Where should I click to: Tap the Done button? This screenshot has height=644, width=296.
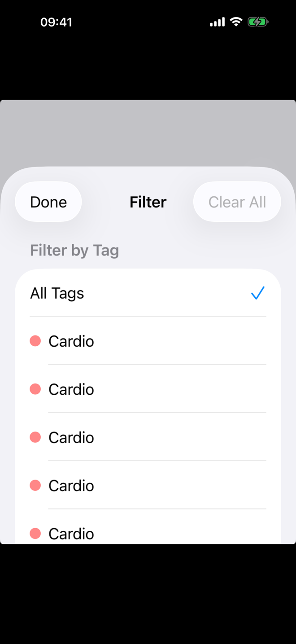tap(48, 202)
